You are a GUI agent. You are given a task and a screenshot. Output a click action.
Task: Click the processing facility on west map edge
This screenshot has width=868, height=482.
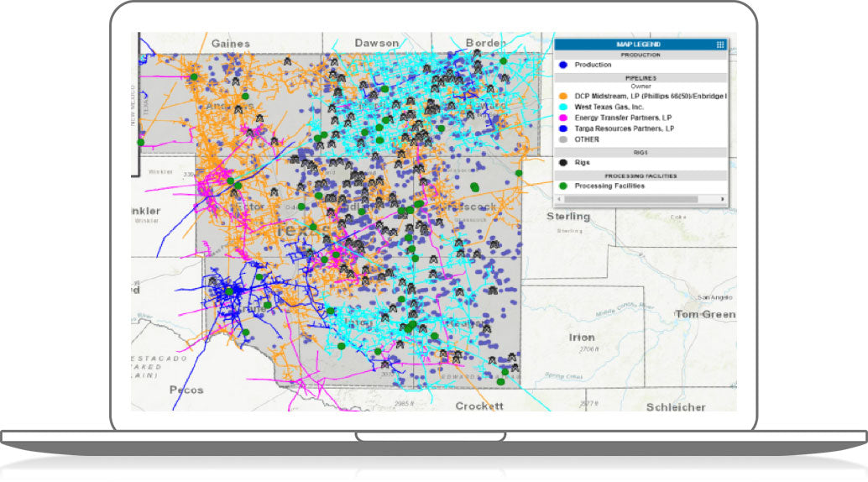(x=141, y=143)
